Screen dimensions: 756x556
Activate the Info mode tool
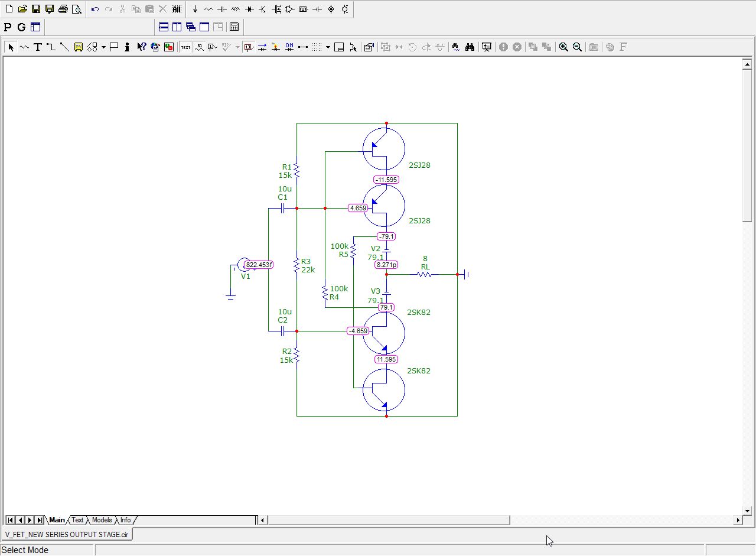128,47
